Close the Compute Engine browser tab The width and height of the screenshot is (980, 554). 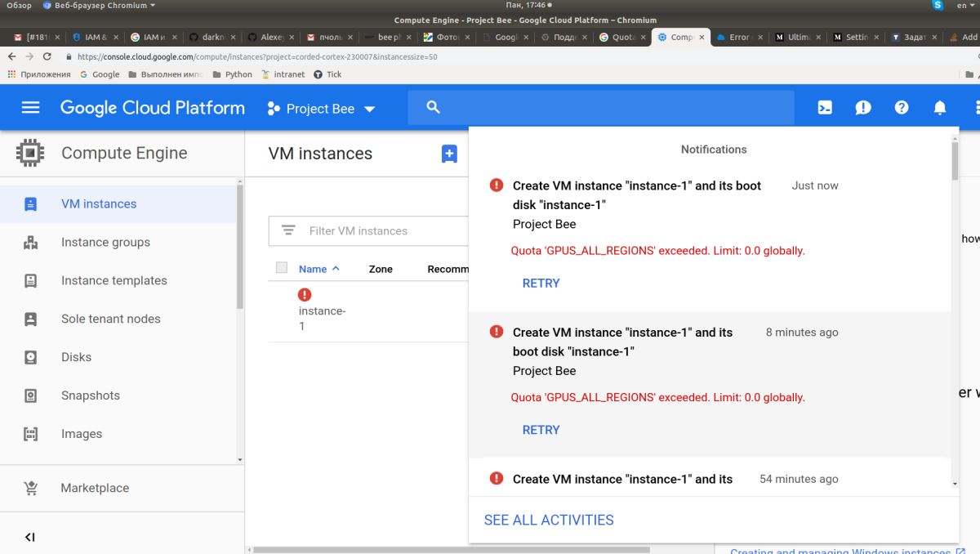click(702, 37)
